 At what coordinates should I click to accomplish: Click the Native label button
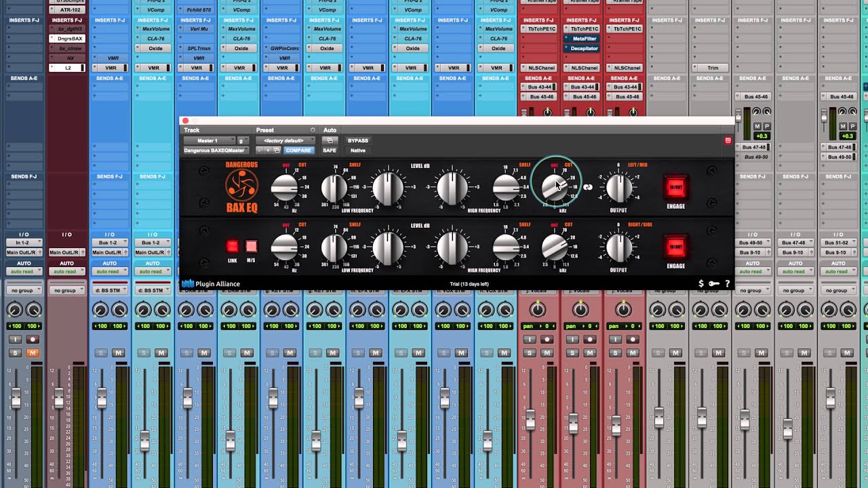[x=357, y=150]
